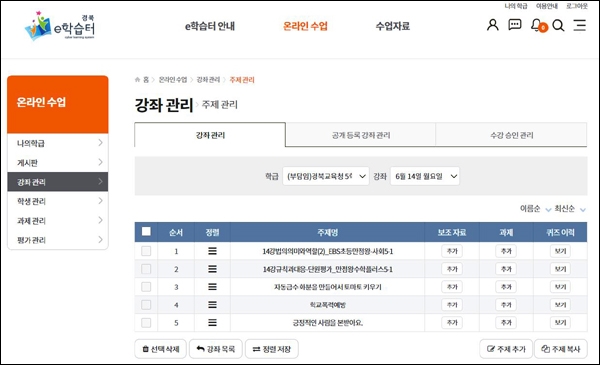
Task: Click 로그아웃 link at top right
Action: pos(577,6)
